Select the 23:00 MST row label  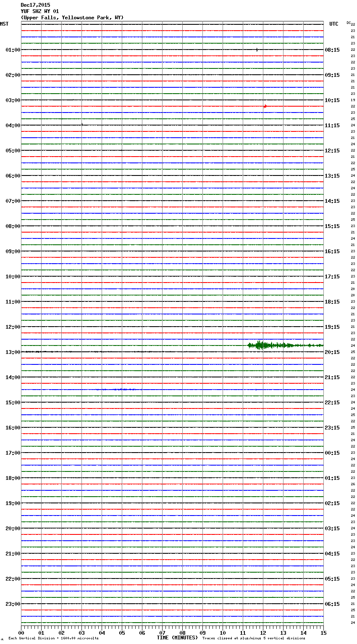[x=13, y=604]
